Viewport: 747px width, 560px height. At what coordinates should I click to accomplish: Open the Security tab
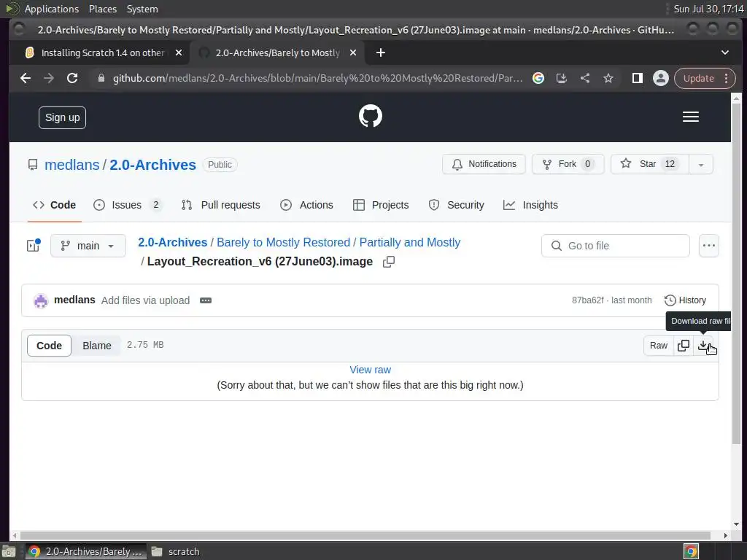[x=456, y=205]
